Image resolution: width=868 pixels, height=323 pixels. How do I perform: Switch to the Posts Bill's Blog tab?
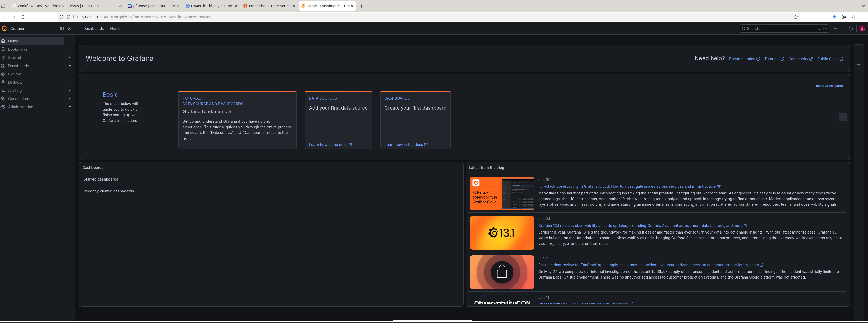pos(95,6)
